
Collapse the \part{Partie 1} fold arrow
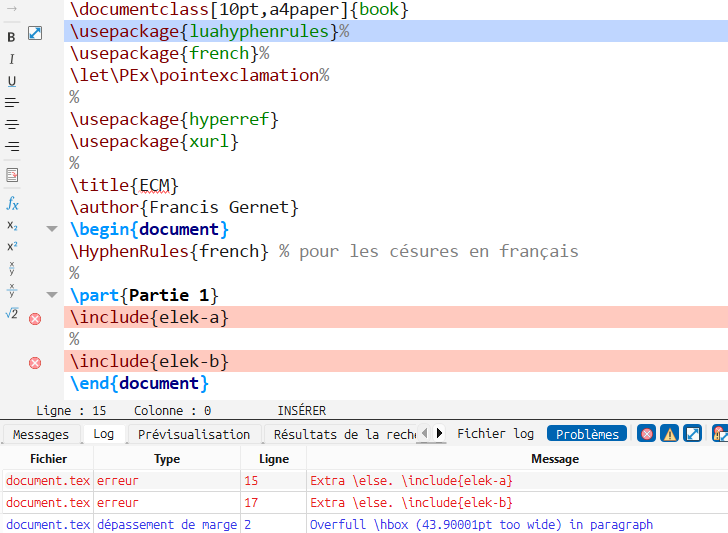52,295
